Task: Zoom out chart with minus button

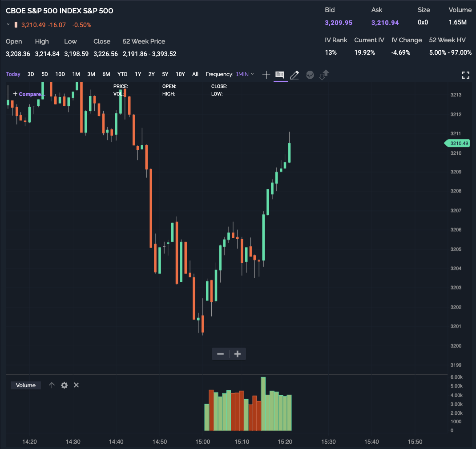Action: pos(220,354)
